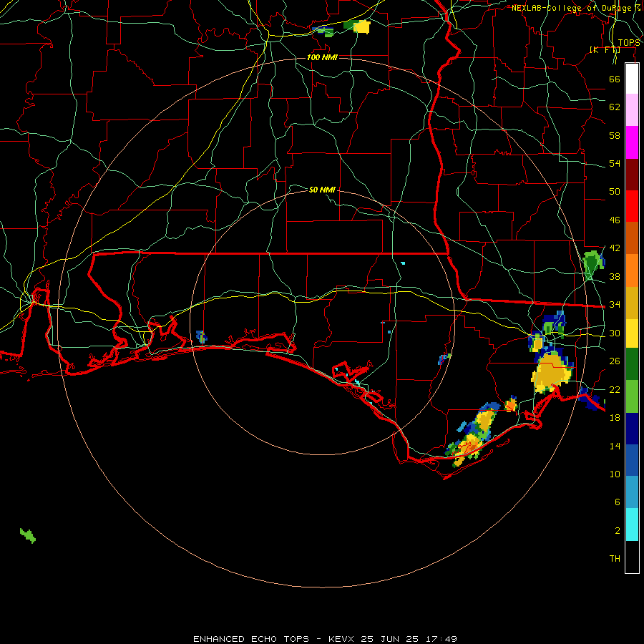This screenshot has width=644, height=644.
Task: Pick the light blue legend band
Action: tap(632, 492)
